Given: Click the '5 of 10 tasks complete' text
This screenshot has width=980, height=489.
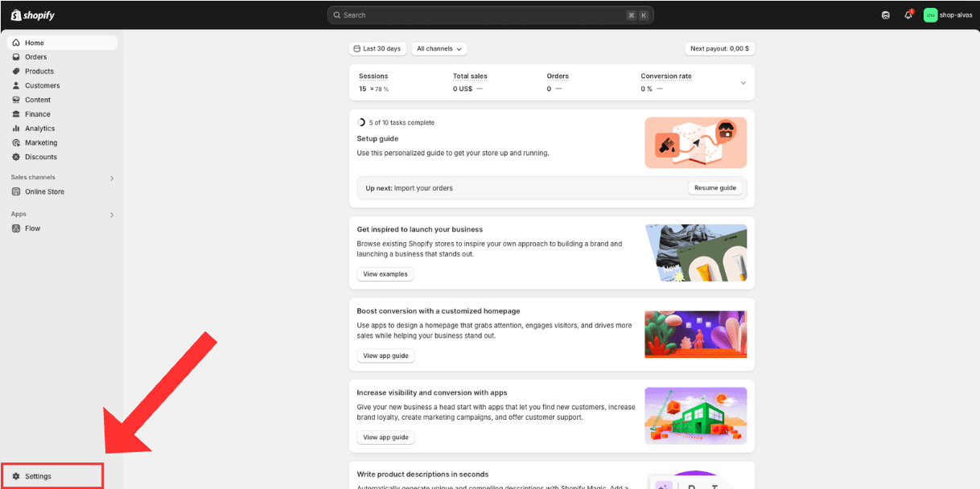Looking at the screenshot, I should click(401, 123).
